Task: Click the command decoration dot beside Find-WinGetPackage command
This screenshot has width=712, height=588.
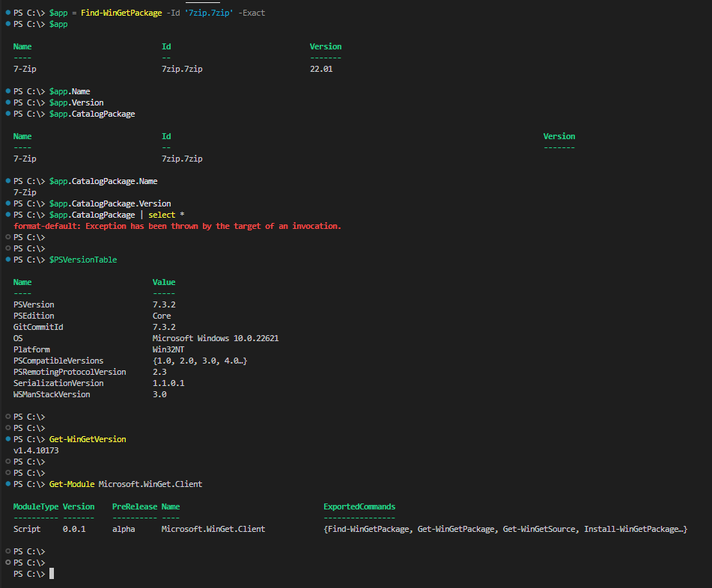Action: (7, 12)
